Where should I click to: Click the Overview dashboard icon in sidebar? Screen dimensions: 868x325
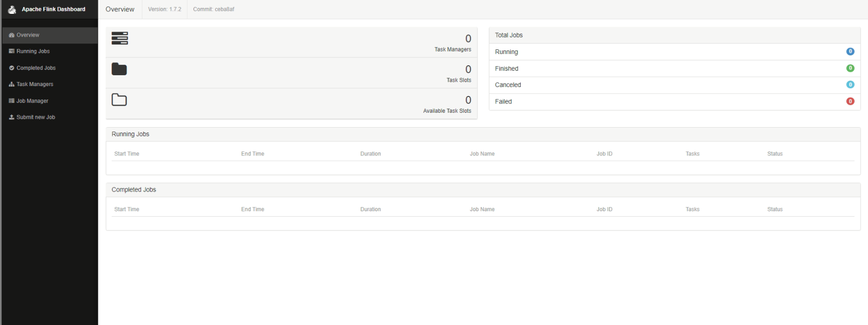coord(11,35)
